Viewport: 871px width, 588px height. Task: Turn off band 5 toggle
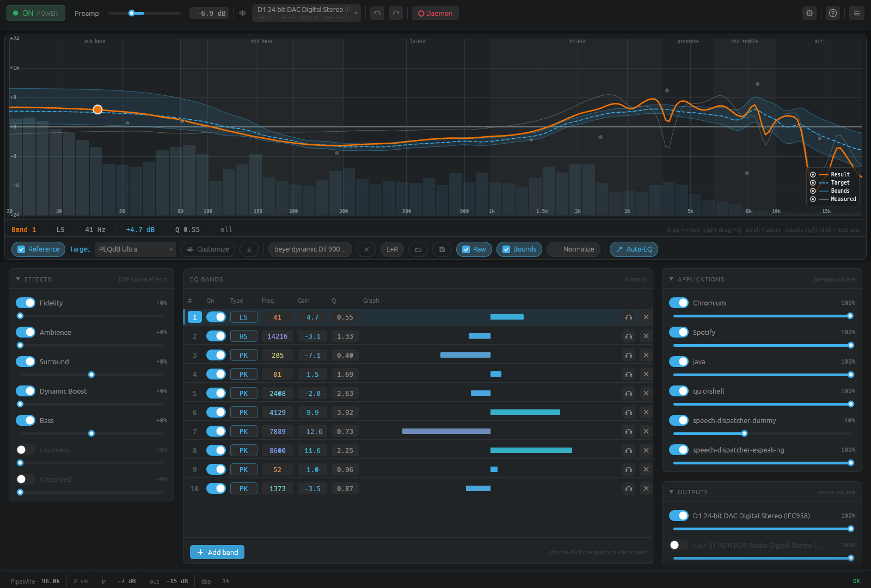point(216,393)
